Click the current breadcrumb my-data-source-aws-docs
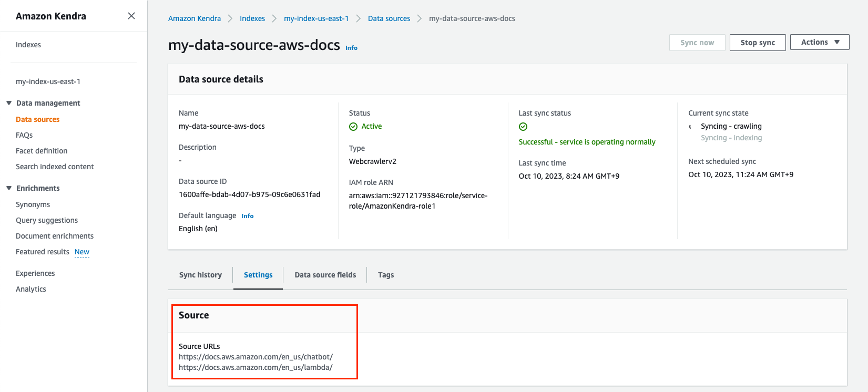 (472, 18)
